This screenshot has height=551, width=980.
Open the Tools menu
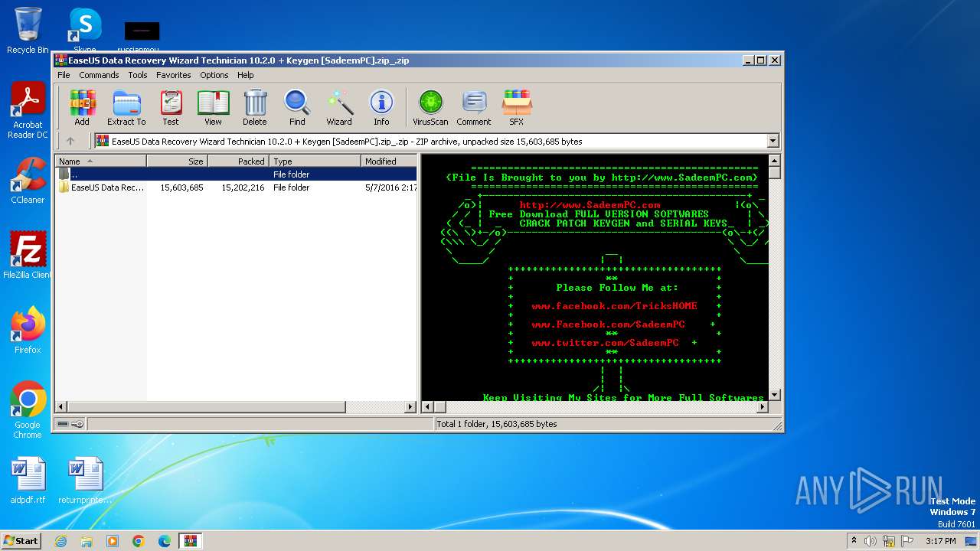pos(138,75)
